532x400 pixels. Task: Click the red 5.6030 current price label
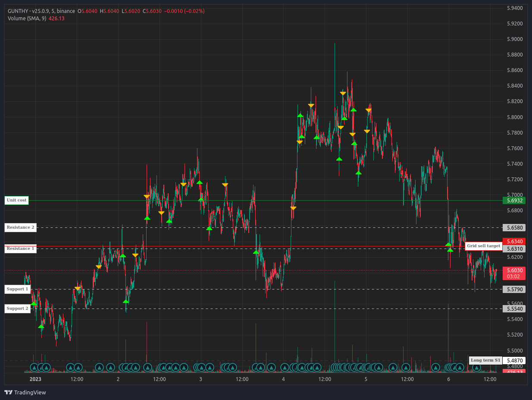pos(514,270)
